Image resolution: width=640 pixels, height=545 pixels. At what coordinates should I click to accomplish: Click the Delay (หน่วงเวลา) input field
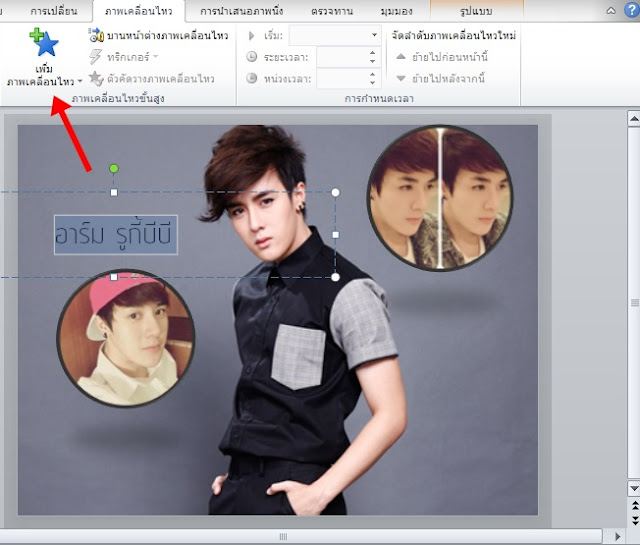pyautogui.click(x=341, y=78)
